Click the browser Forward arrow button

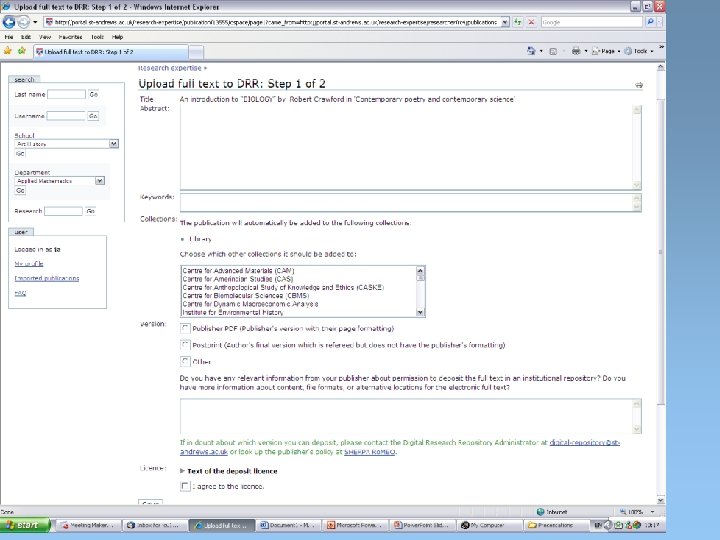point(23,22)
